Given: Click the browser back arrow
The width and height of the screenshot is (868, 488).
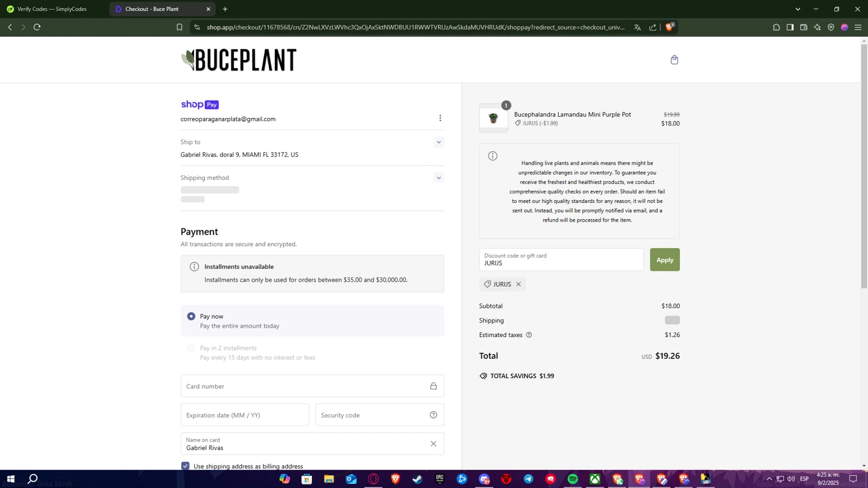Looking at the screenshot, I should point(10,27).
